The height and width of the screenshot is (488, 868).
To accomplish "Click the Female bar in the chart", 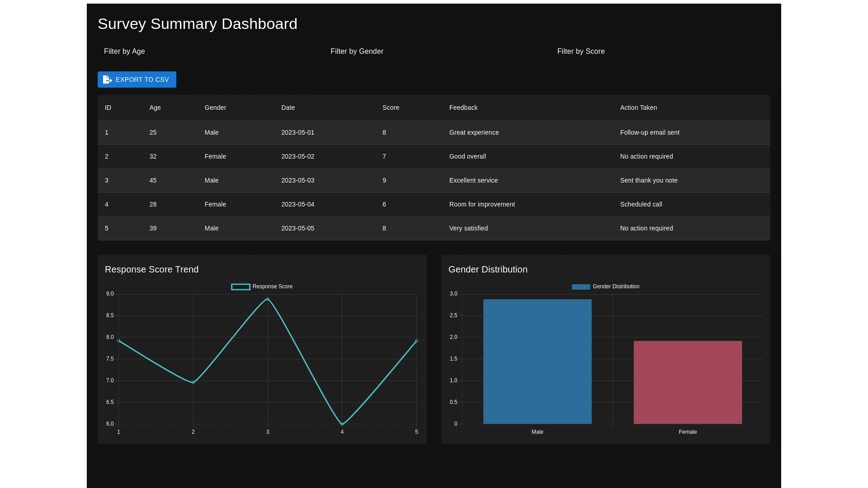I will [688, 382].
